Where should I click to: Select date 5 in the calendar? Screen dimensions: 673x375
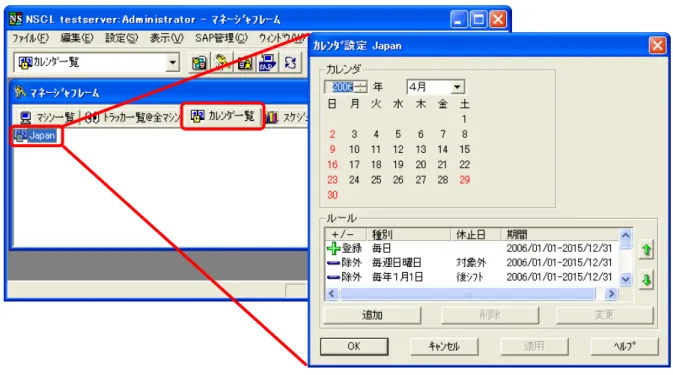[398, 134]
